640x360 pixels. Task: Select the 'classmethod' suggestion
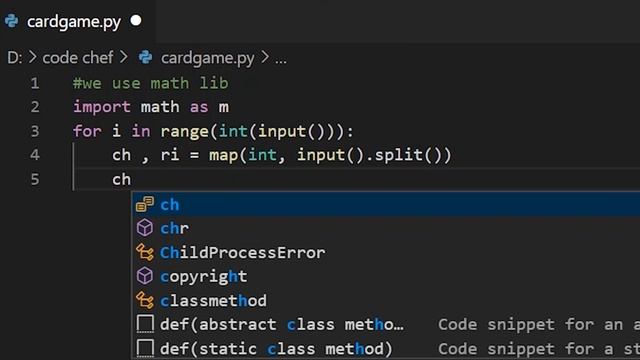tap(386, 301)
